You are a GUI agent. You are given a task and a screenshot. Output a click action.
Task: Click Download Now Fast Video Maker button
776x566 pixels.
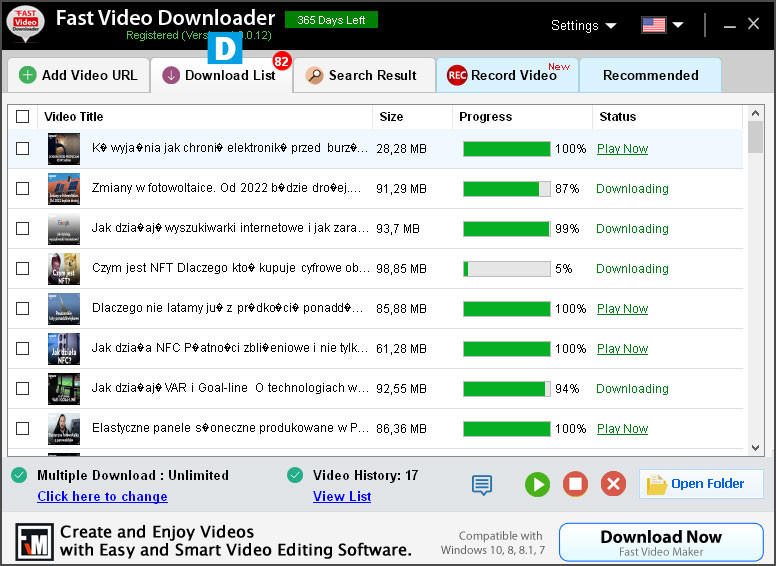pyautogui.click(x=661, y=542)
